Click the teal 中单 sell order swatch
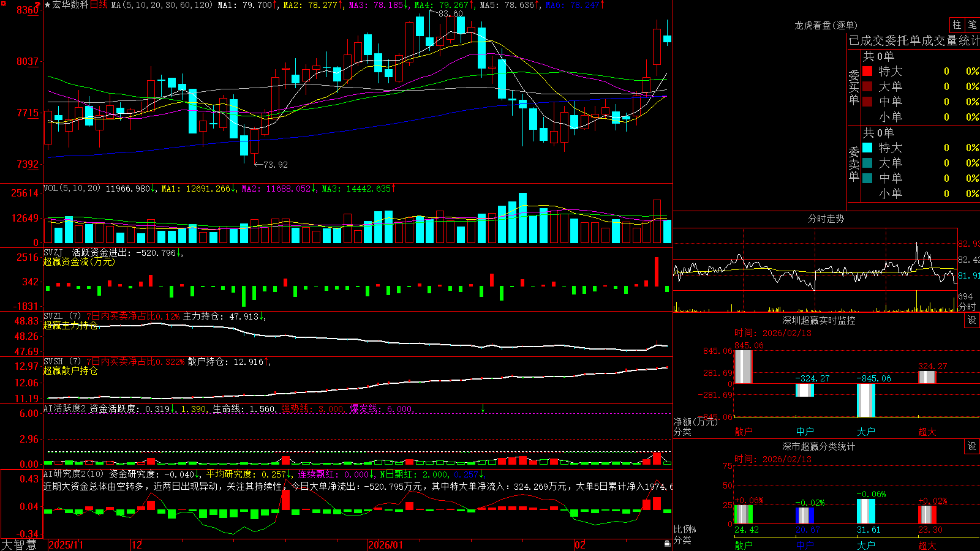This screenshot has width=980, height=551. [867, 178]
